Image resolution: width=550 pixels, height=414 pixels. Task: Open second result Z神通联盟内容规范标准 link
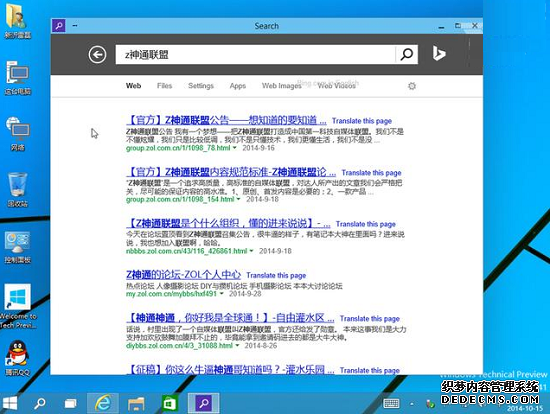[231, 172]
